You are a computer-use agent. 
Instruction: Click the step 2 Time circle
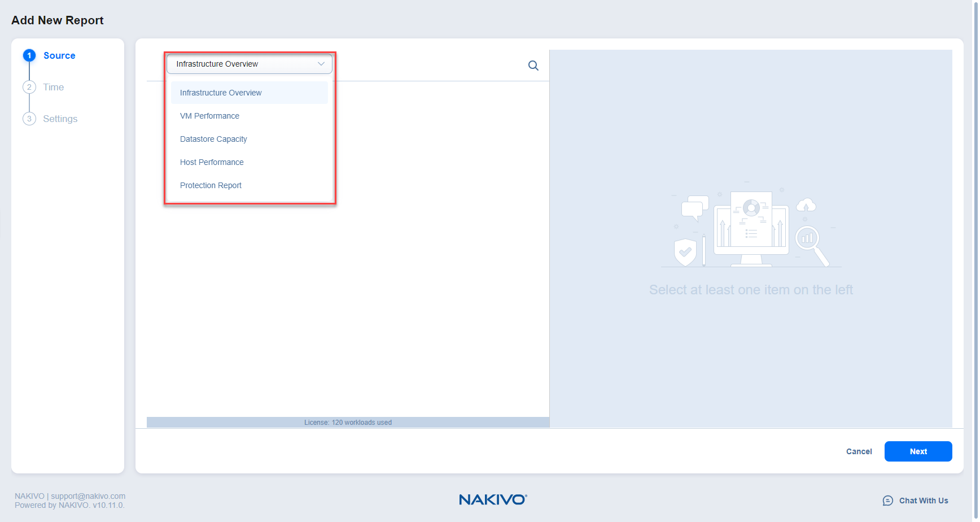click(x=29, y=87)
